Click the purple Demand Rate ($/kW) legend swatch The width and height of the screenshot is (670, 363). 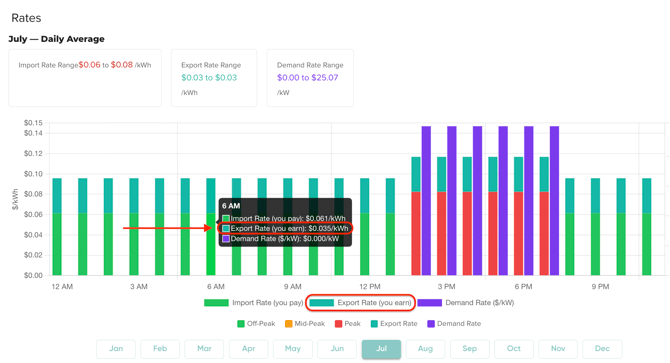pos(429,303)
